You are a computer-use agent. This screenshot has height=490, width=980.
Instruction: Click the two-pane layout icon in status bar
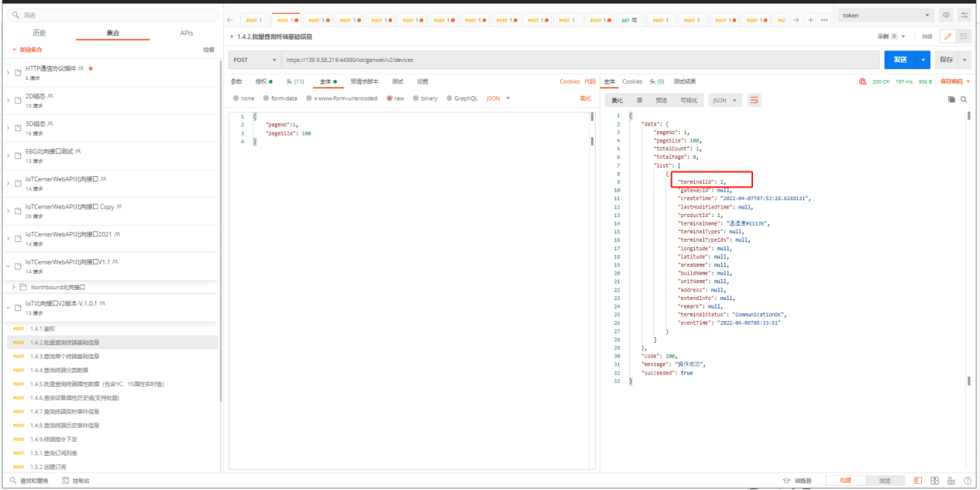pyautogui.click(x=933, y=481)
